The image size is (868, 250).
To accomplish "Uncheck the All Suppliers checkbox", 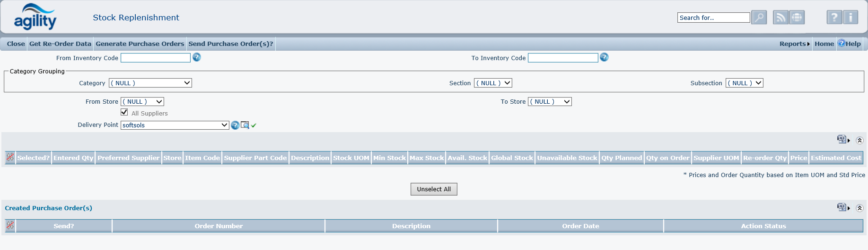I will [124, 112].
